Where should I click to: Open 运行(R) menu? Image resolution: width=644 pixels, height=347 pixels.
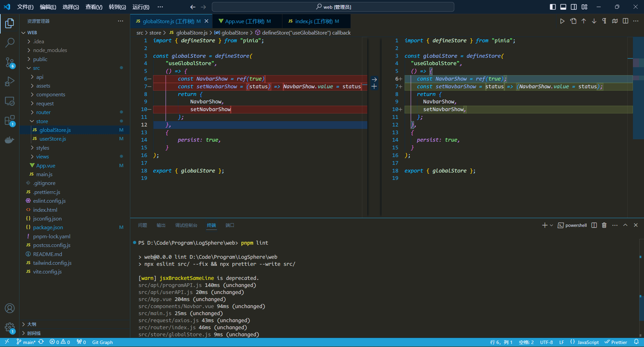click(x=141, y=7)
